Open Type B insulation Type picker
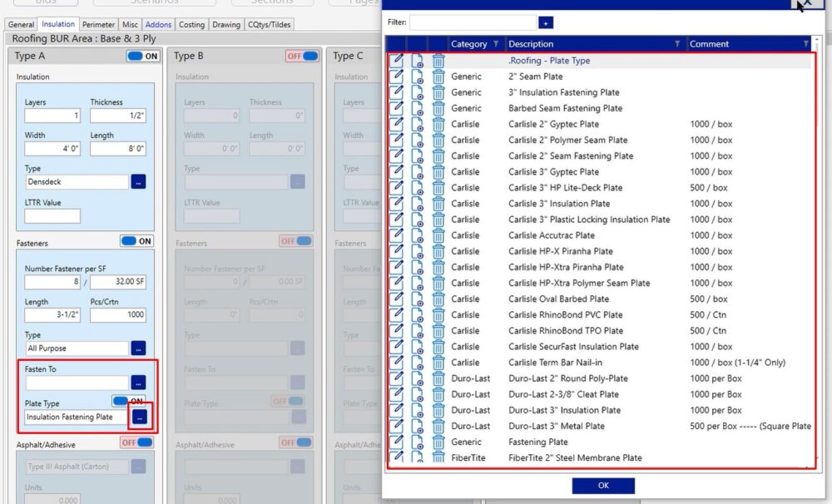Screen dimensions: 832x504 [x=298, y=182]
